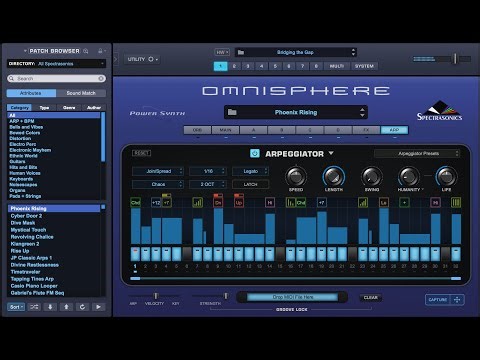The image size is (480, 360).
Task: Open the Directory dropdown
Action: point(56,64)
